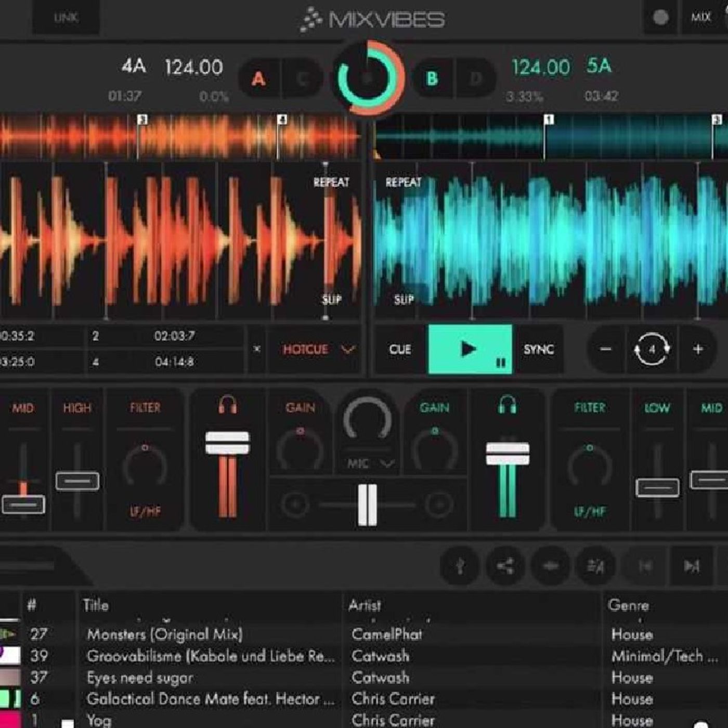Sort the library by Genre column
This screenshot has height=728, width=728.
[628, 605]
